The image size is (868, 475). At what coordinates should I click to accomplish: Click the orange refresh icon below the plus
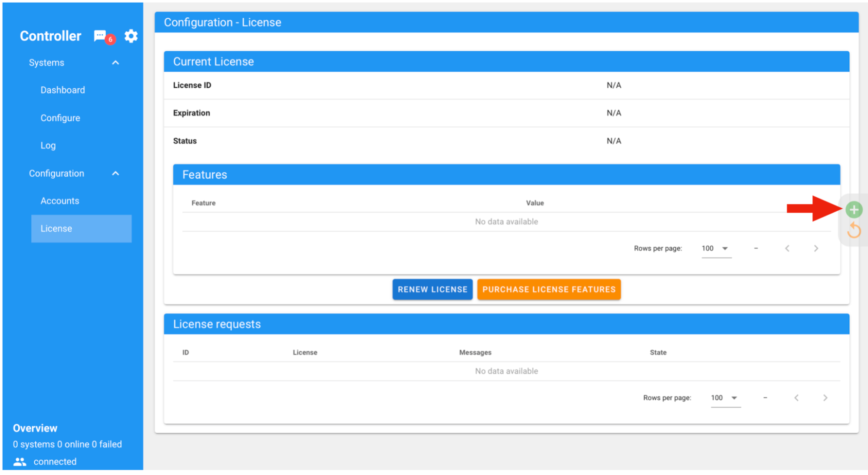853,231
